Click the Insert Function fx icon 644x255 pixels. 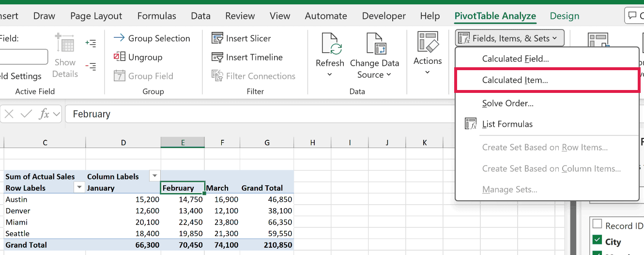45,114
